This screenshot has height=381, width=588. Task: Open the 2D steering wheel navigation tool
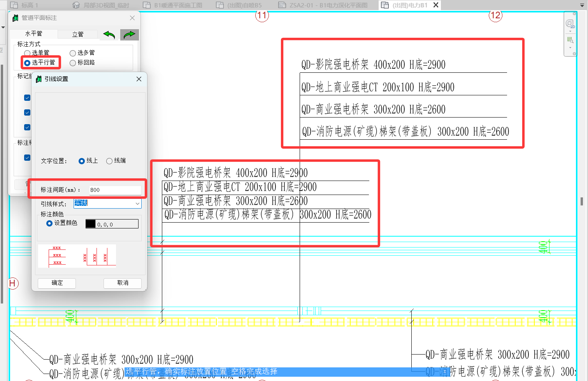tap(570, 24)
